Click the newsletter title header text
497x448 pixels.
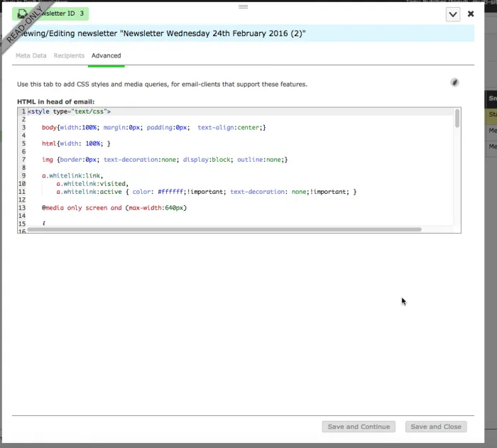[x=162, y=33]
